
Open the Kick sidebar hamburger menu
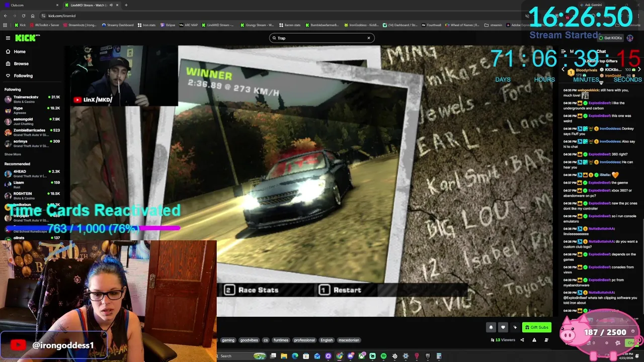(8, 38)
